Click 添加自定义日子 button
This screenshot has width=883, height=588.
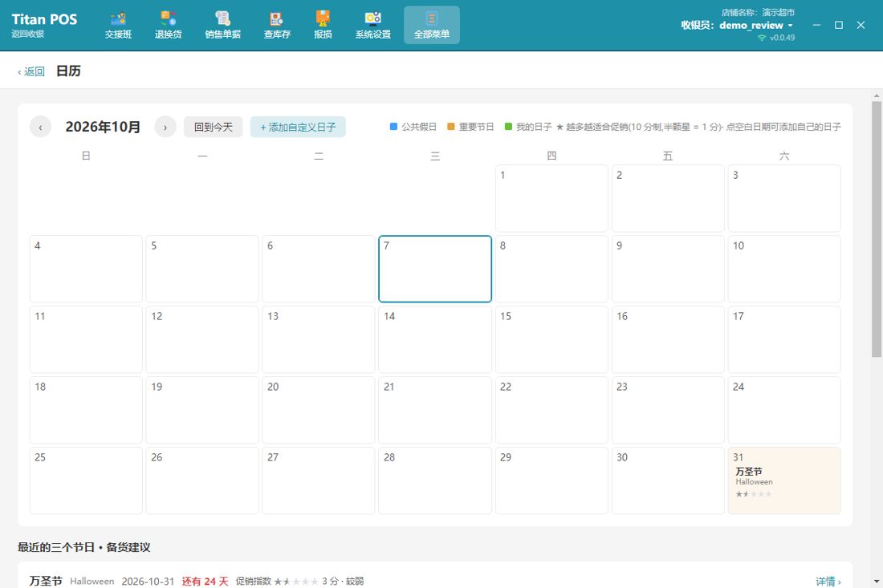(x=298, y=128)
